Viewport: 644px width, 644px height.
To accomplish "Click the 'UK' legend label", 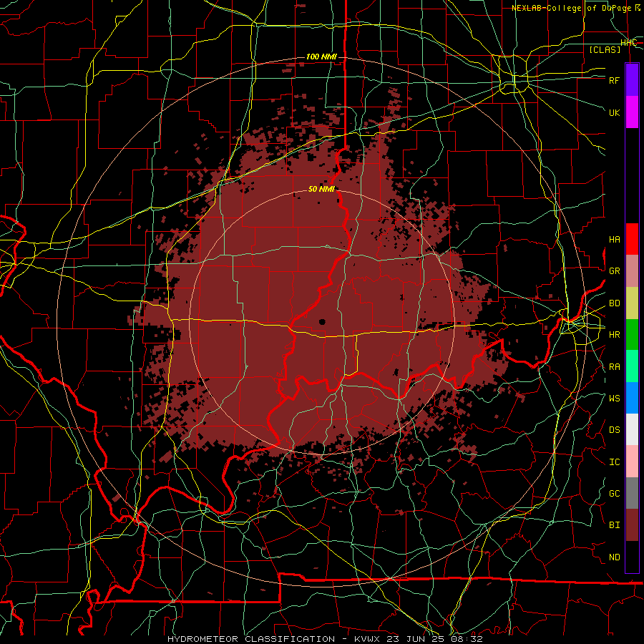I will tap(614, 112).
